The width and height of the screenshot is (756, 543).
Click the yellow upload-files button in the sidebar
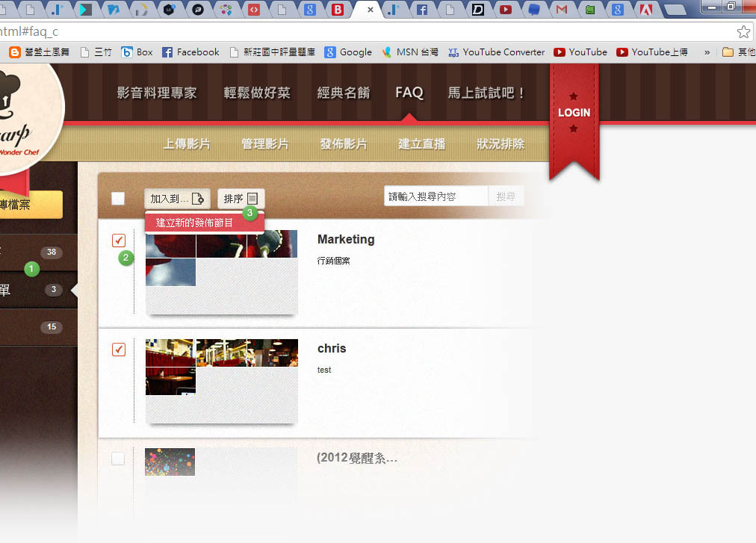(31, 205)
